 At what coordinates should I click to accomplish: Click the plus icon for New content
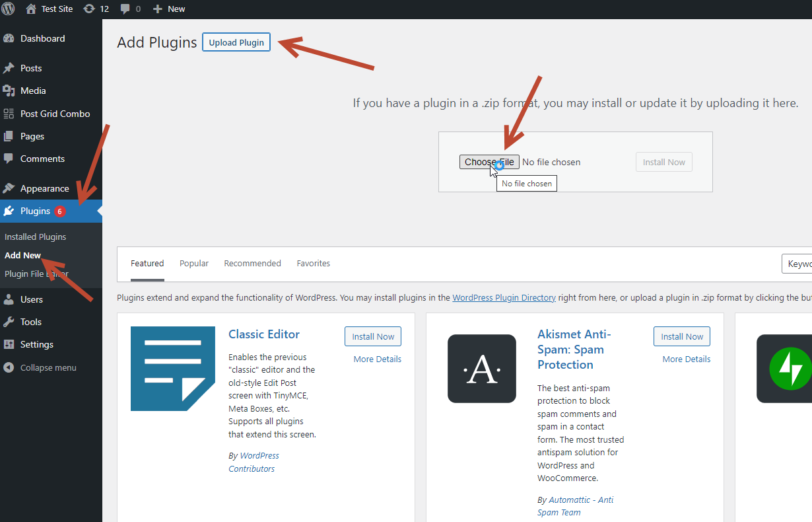point(157,9)
